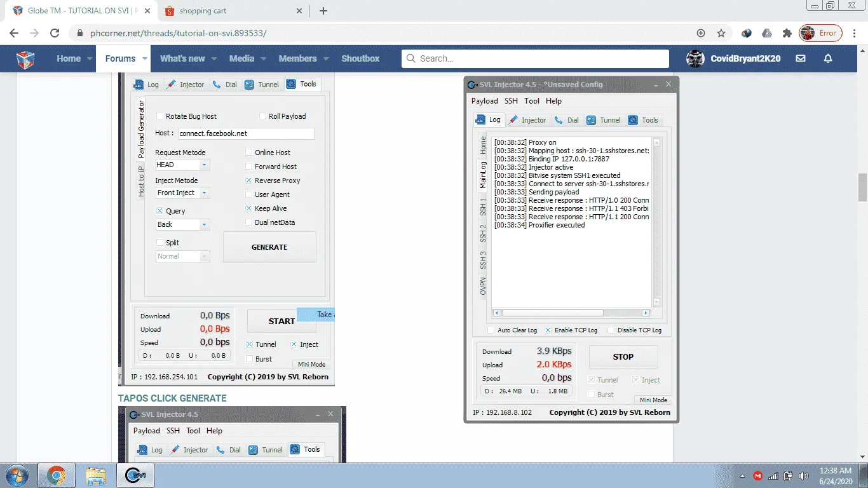
Task: View site info via the padlock icon
Action: 79,33
